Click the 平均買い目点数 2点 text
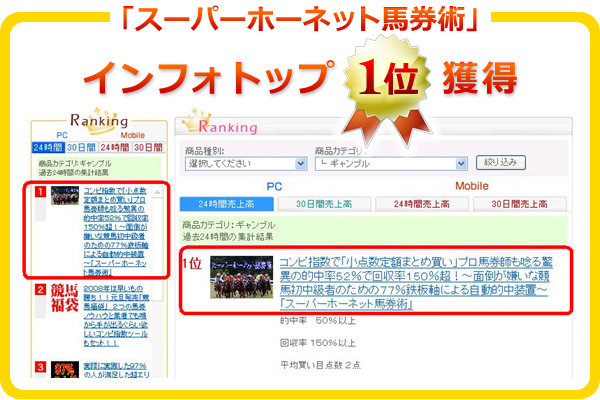Screen dimensions: 600x400 pyautogui.click(x=320, y=365)
